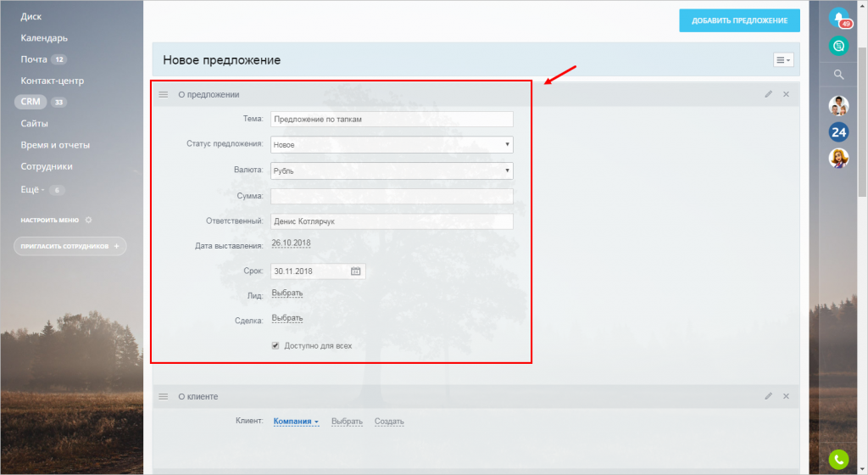The image size is (868, 475).
Task: Click the search magnifier icon
Action: tap(838, 75)
